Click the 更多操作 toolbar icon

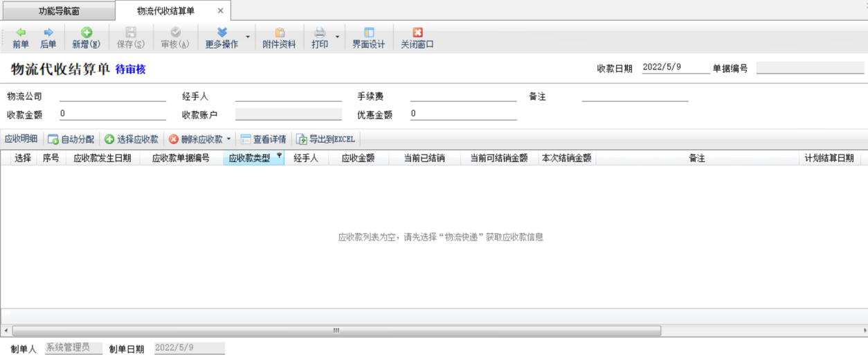point(221,33)
